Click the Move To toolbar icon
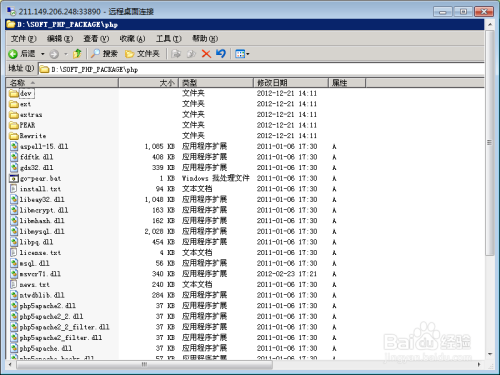 (176, 54)
